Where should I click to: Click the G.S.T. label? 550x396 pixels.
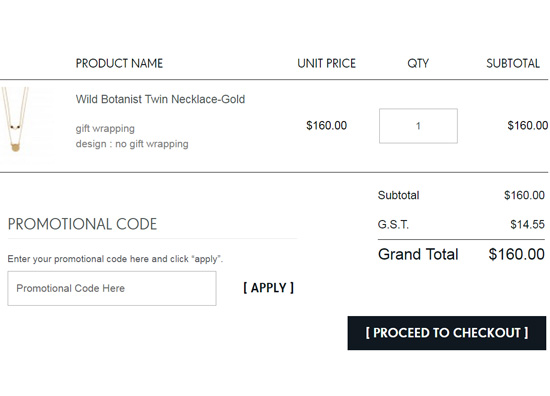(x=393, y=224)
